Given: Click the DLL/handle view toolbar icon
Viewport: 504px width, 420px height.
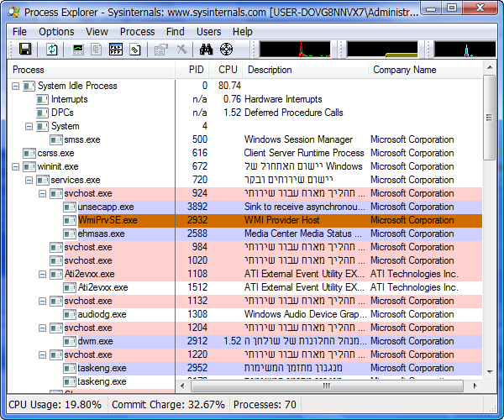Looking at the screenshot, I should click(135, 50).
